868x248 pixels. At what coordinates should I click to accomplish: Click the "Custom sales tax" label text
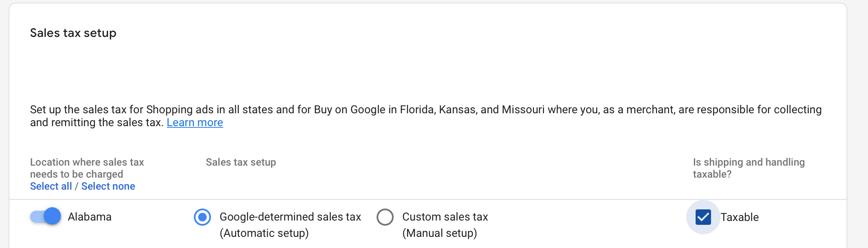click(445, 217)
